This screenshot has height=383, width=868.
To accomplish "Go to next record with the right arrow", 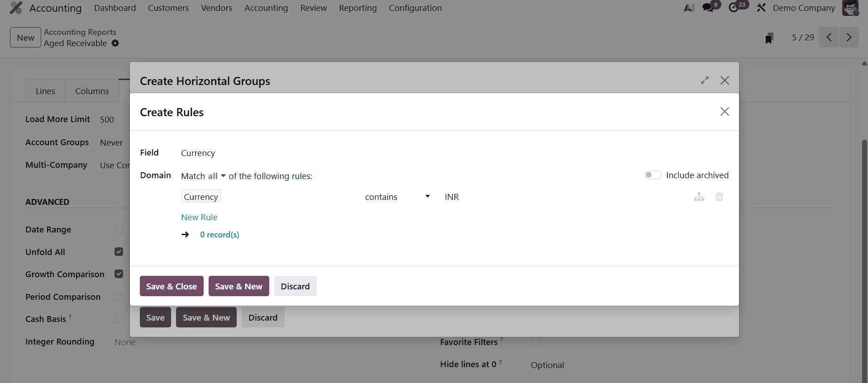I will (849, 37).
